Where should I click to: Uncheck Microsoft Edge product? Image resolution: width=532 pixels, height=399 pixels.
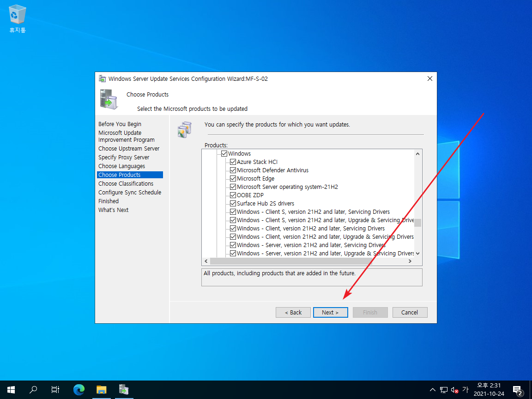click(x=233, y=178)
